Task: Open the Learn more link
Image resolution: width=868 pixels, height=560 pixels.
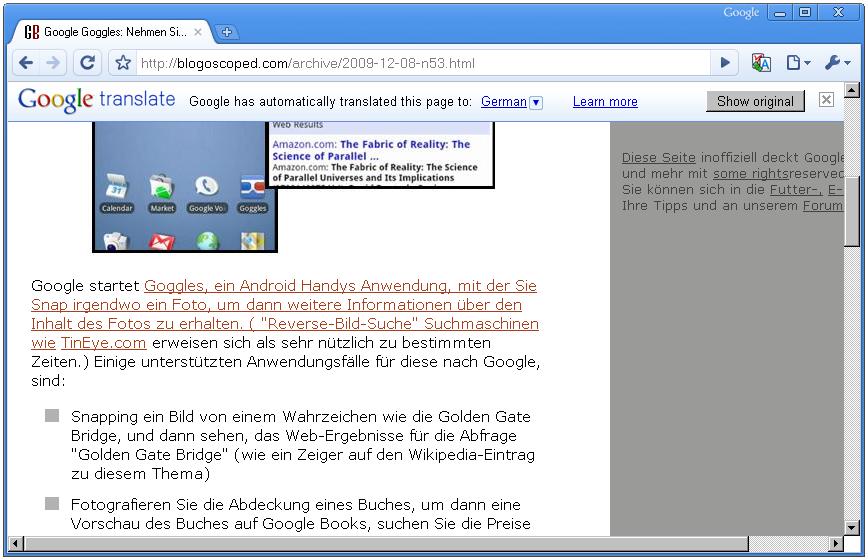Action: [x=605, y=102]
